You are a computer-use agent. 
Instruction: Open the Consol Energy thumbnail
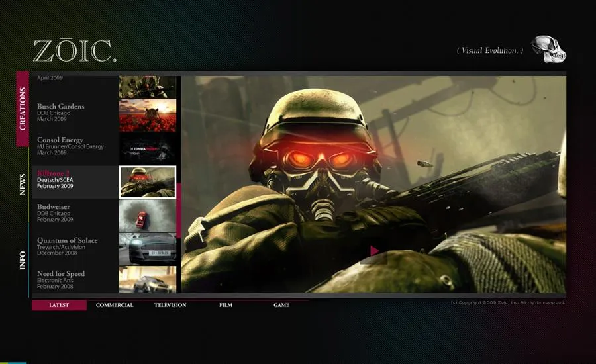point(148,148)
